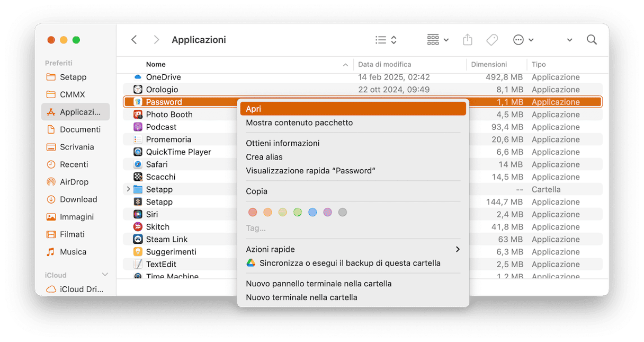This screenshot has width=644, height=342.
Task: Apply the red tag color
Action: coord(253,212)
